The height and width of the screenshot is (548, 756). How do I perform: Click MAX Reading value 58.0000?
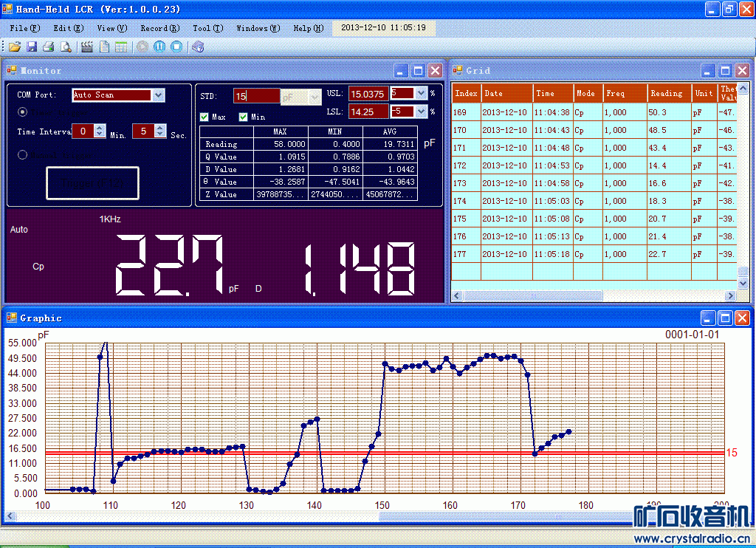click(x=280, y=144)
